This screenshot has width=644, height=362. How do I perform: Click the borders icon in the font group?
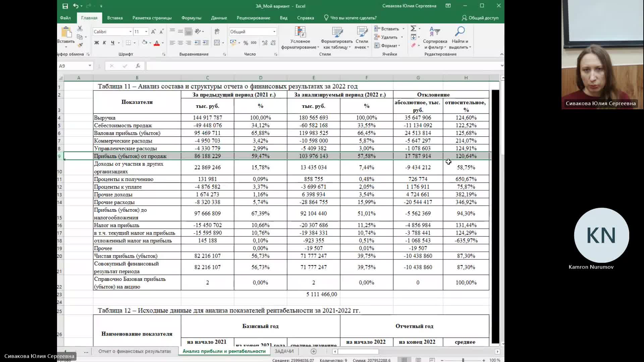(128, 43)
